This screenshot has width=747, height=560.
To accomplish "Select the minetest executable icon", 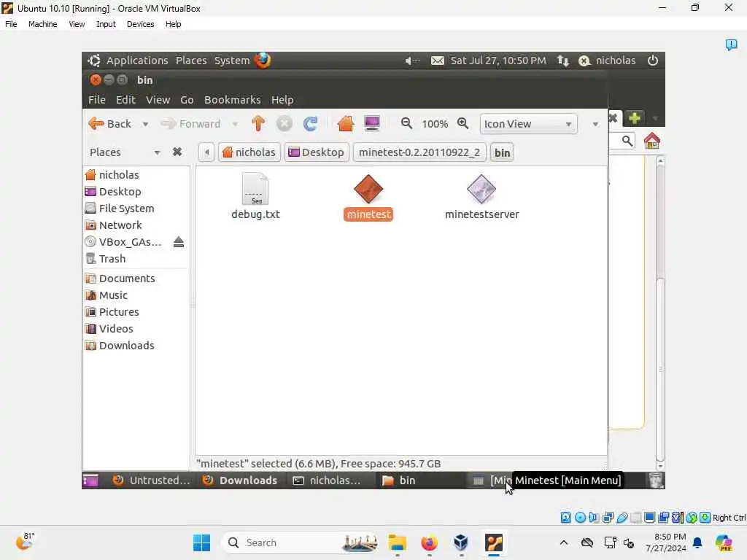I will [368, 197].
